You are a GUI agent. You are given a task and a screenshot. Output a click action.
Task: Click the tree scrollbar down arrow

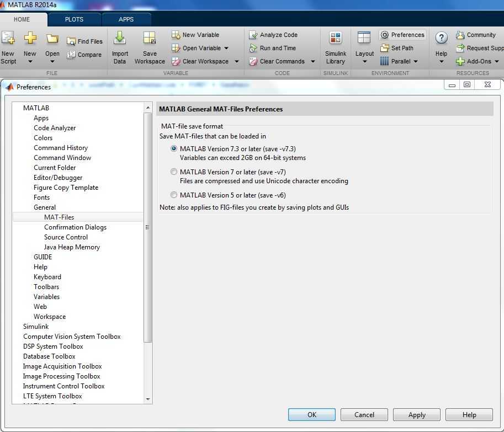[148, 399]
